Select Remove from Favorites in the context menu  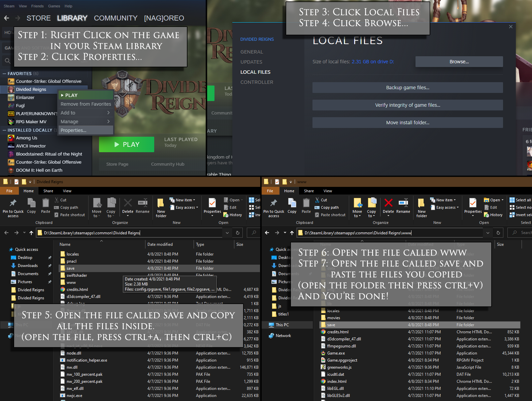coord(86,104)
